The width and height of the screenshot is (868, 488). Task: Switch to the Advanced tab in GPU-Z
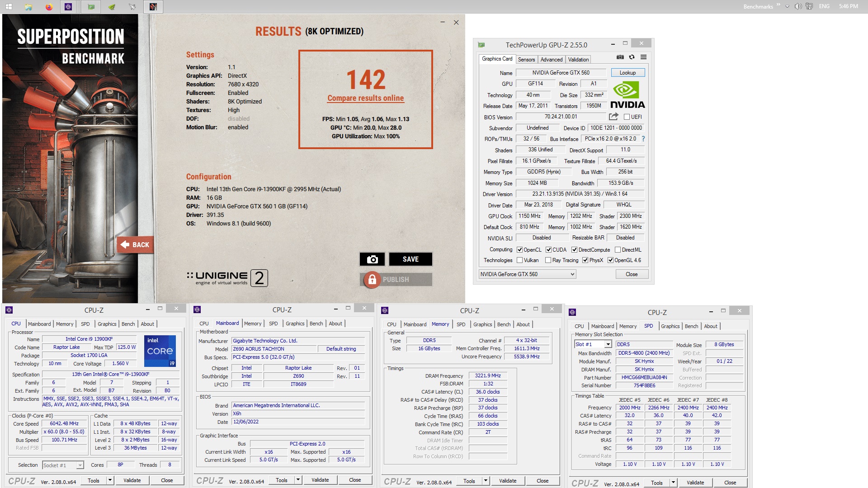552,60
